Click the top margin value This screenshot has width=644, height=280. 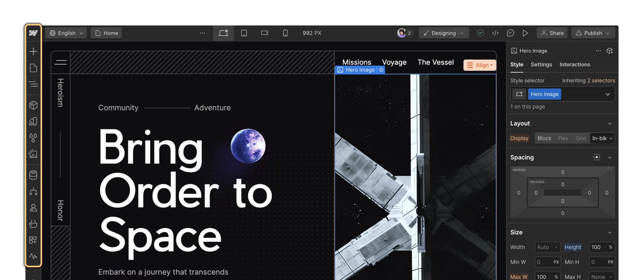pyautogui.click(x=563, y=172)
